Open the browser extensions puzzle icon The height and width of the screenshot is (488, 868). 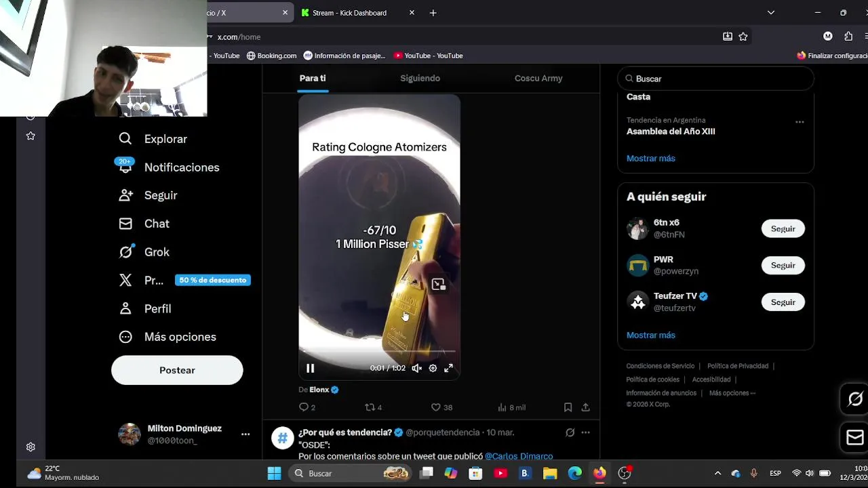tap(848, 37)
